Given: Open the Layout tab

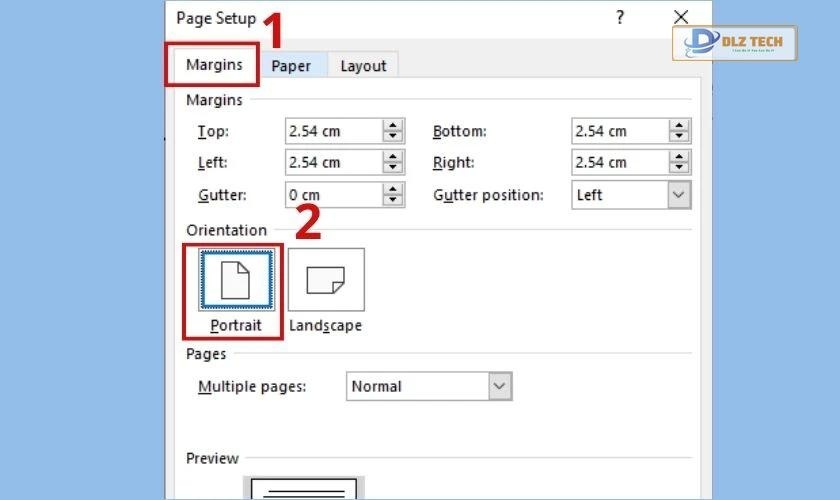Looking at the screenshot, I should point(363,66).
